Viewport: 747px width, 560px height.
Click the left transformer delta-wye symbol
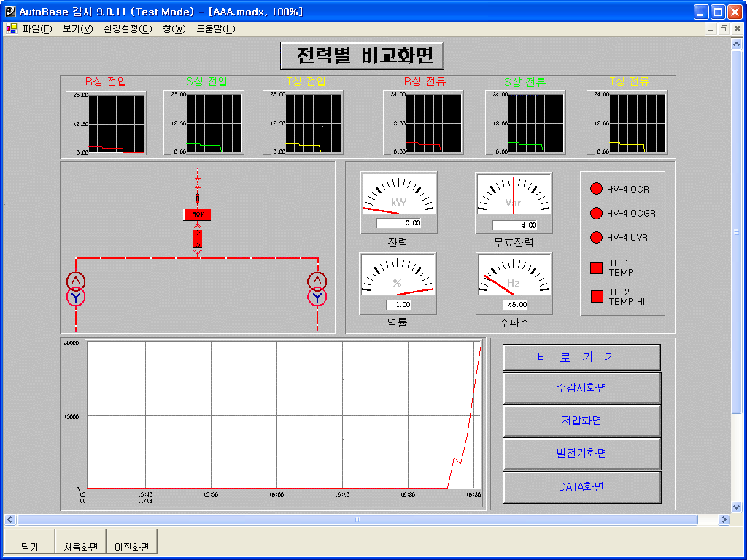click(76, 289)
